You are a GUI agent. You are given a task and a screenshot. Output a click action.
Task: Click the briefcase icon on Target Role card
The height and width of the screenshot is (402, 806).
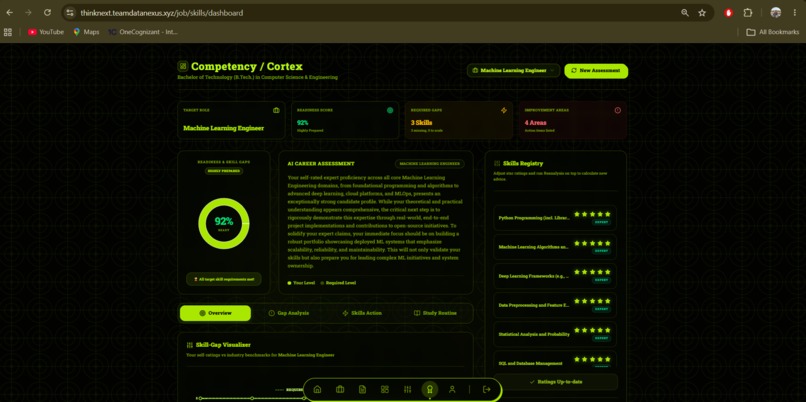click(x=276, y=110)
